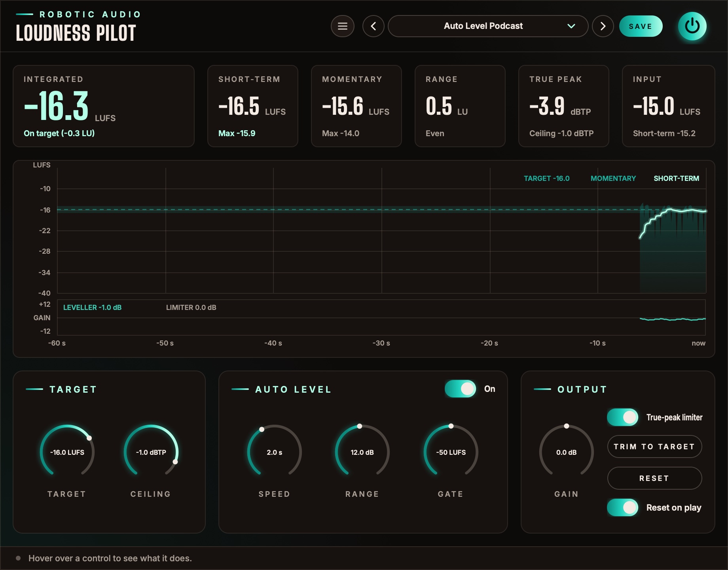Image resolution: width=728 pixels, height=570 pixels.
Task: Toggle the MOMENTARY graph legend
Action: [613, 179]
